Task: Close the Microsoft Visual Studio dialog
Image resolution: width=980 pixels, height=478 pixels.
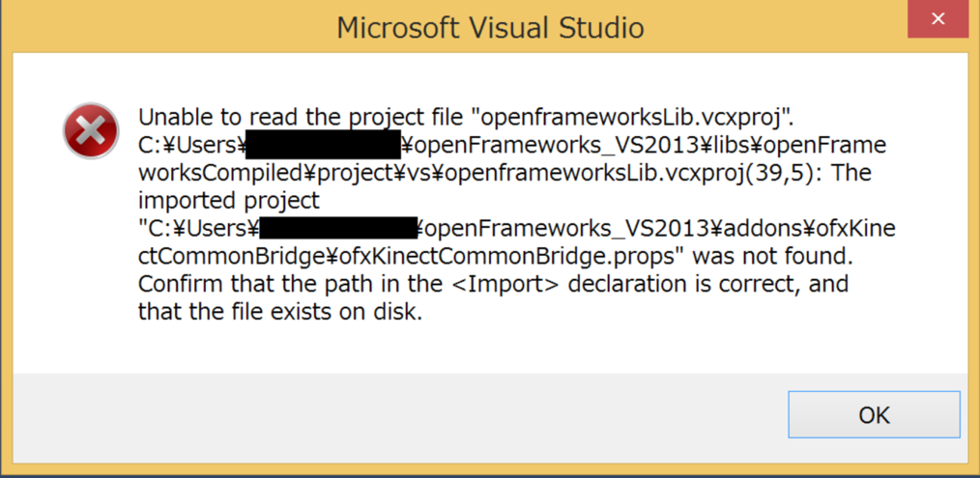Action: pos(938,19)
